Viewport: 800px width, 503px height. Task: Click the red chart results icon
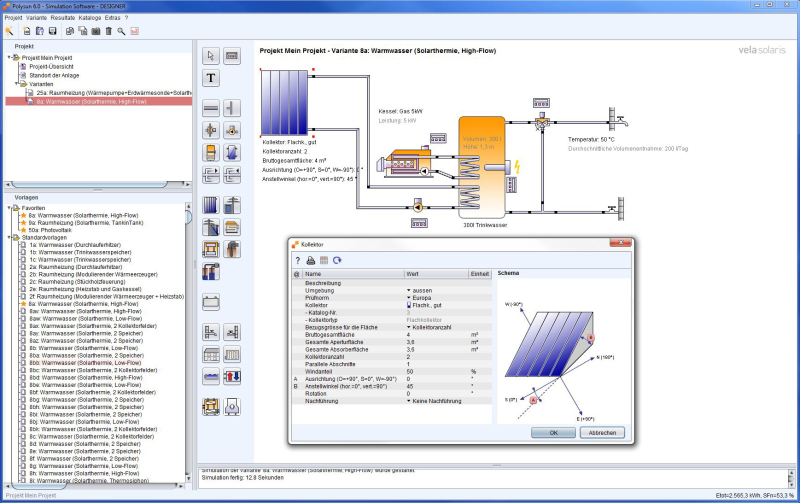(134, 31)
